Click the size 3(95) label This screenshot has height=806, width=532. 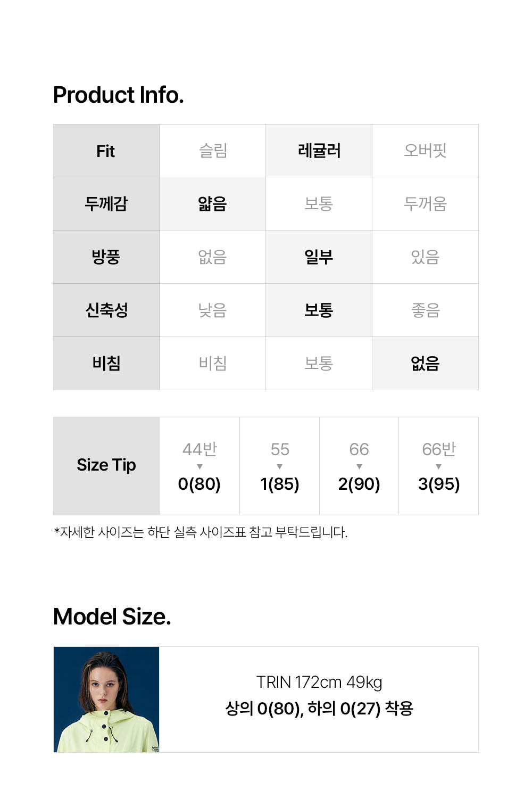pos(438,484)
